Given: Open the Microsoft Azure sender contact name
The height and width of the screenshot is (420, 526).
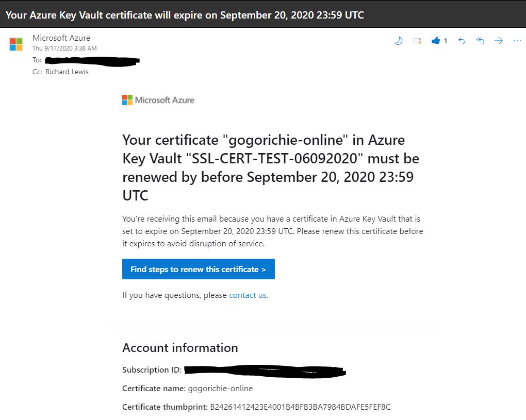Looking at the screenshot, I should (61, 38).
